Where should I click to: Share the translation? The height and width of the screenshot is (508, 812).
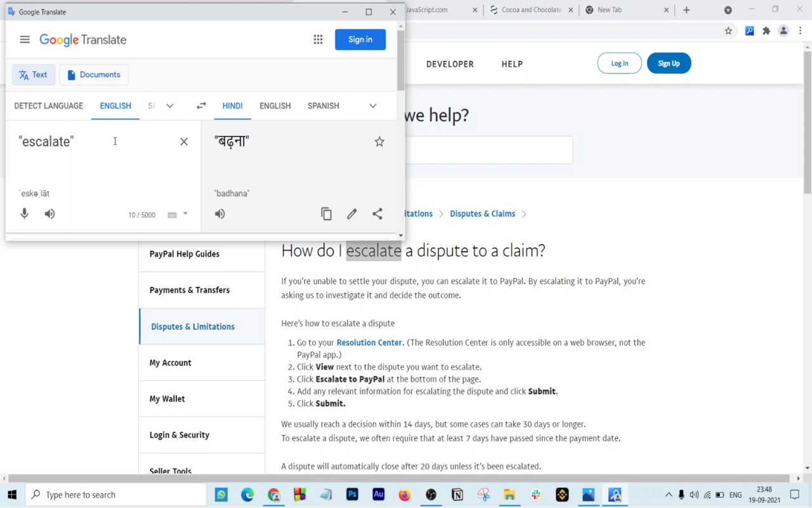point(377,214)
